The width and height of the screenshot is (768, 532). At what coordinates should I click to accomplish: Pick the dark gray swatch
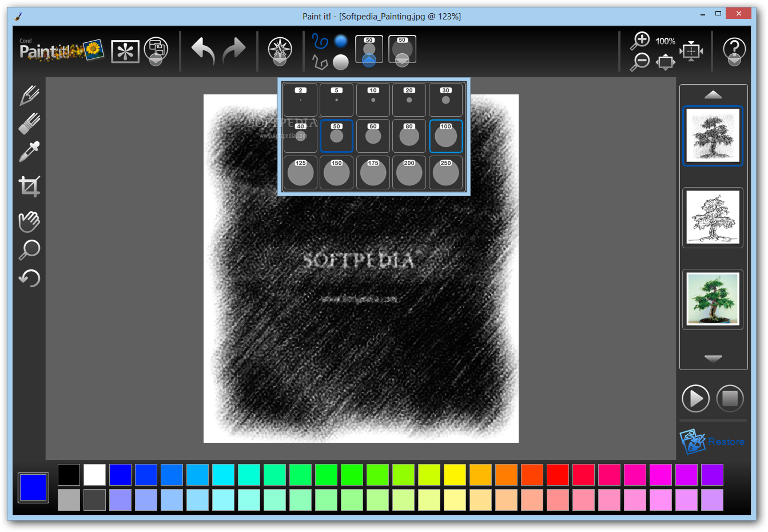(x=94, y=500)
